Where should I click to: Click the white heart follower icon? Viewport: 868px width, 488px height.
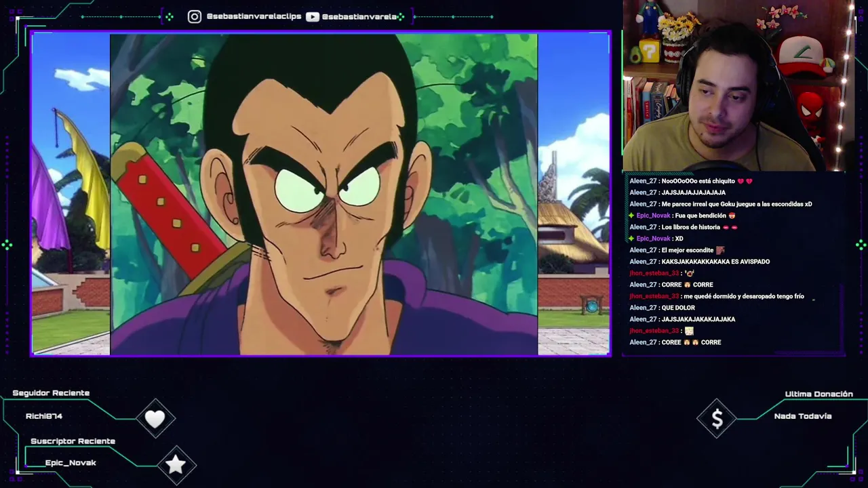tap(155, 419)
